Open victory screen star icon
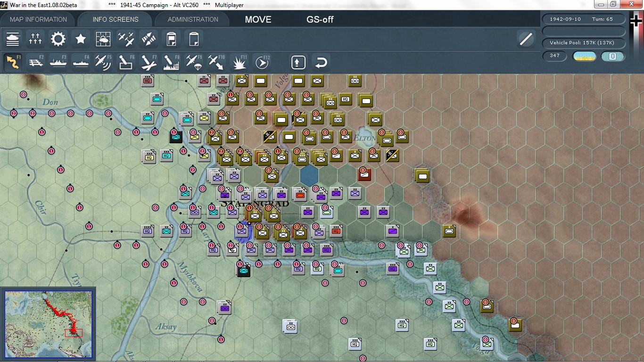644x362 pixels. click(x=81, y=39)
